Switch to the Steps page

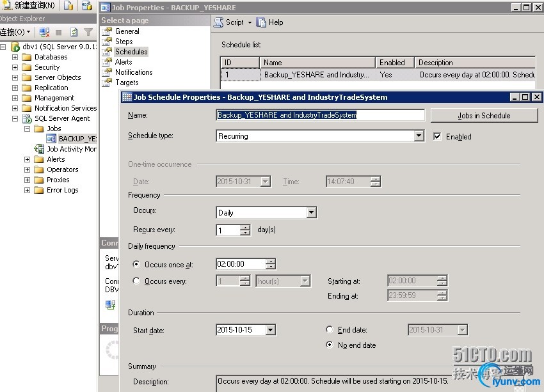124,42
